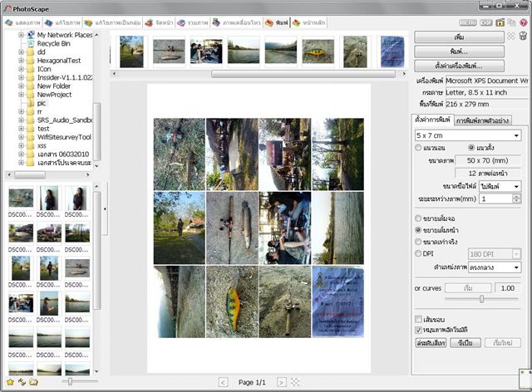Expand the dd folder node
532x392 pixels.
[x=21, y=51]
